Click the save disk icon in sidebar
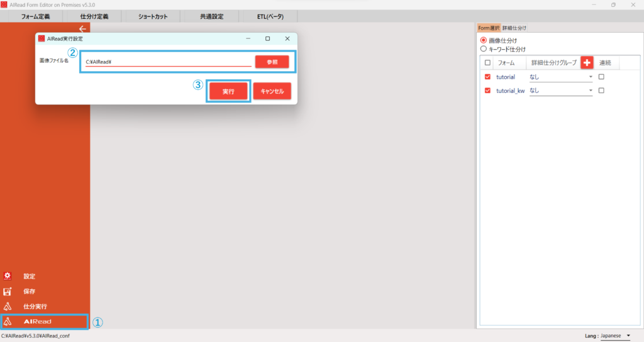The width and height of the screenshot is (644, 342). (8, 292)
